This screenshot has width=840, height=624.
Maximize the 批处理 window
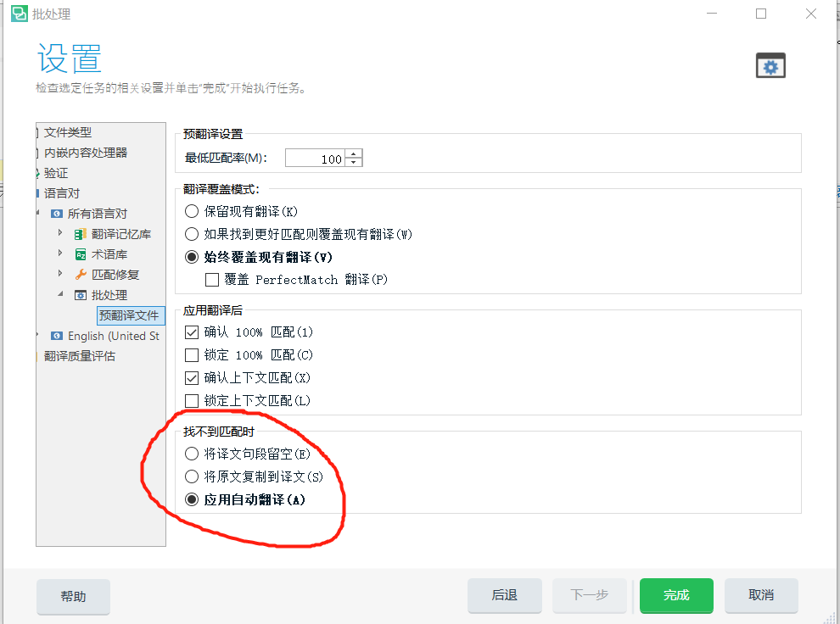[x=761, y=14]
